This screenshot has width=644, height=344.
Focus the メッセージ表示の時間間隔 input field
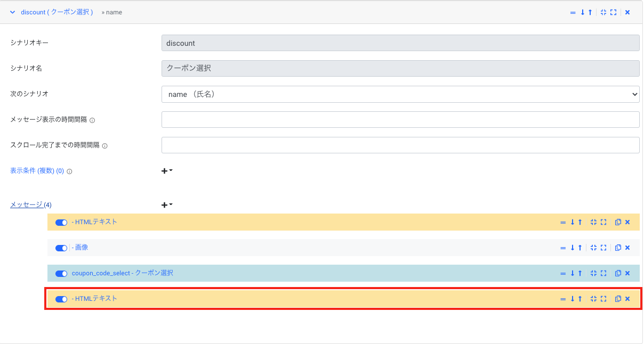[400, 120]
